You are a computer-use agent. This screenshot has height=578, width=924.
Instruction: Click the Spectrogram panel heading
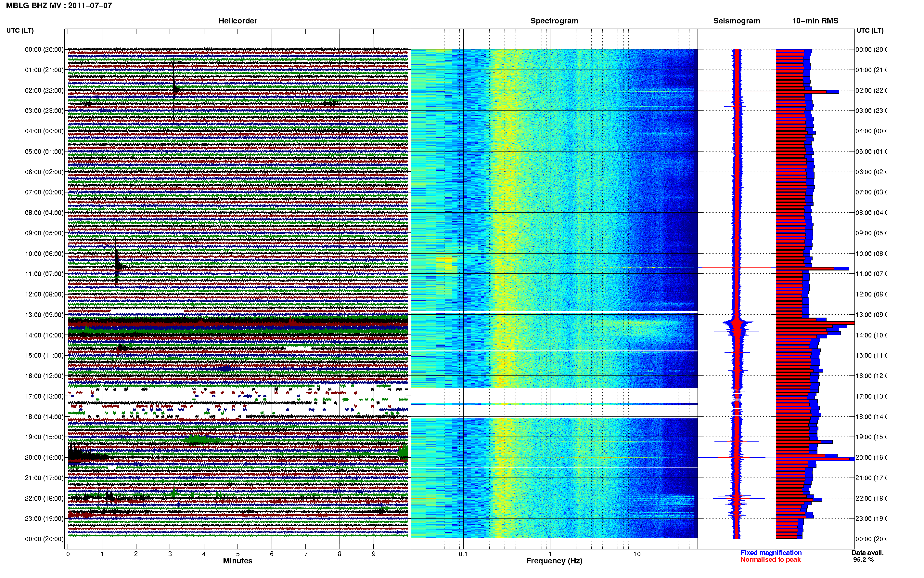(554, 21)
